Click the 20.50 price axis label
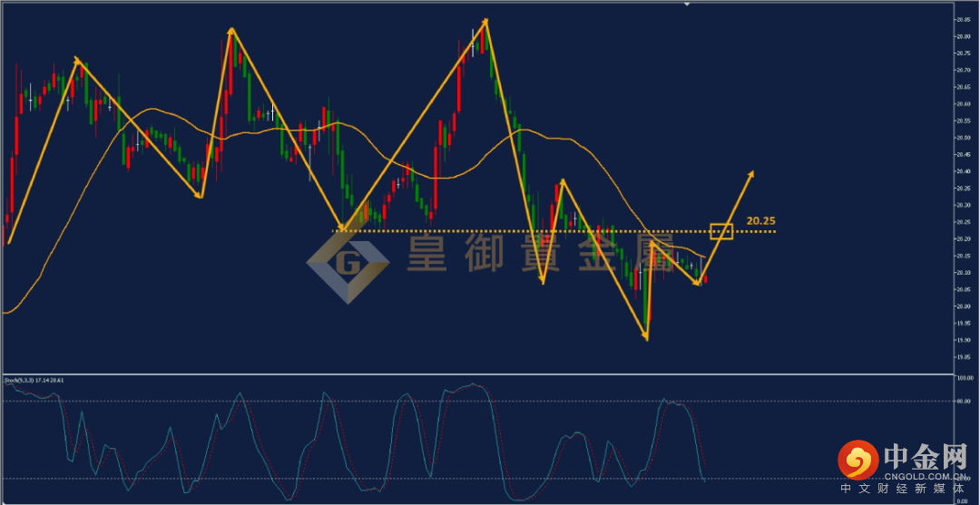The width and height of the screenshot is (980, 505). click(x=963, y=137)
